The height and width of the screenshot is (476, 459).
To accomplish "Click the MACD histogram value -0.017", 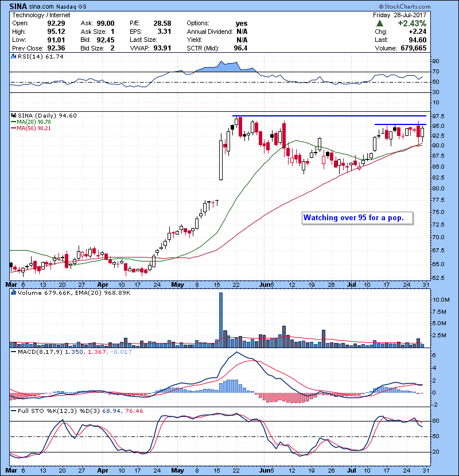I will pos(121,352).
